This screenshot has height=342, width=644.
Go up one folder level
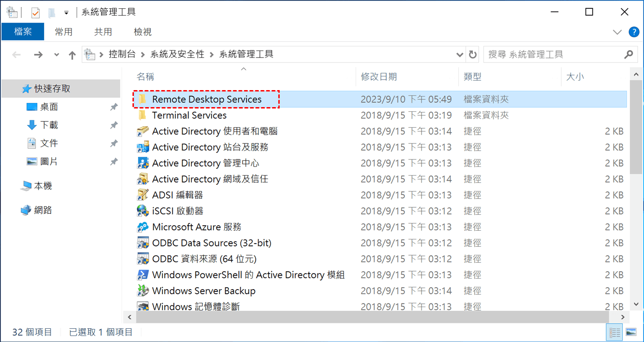72,55
